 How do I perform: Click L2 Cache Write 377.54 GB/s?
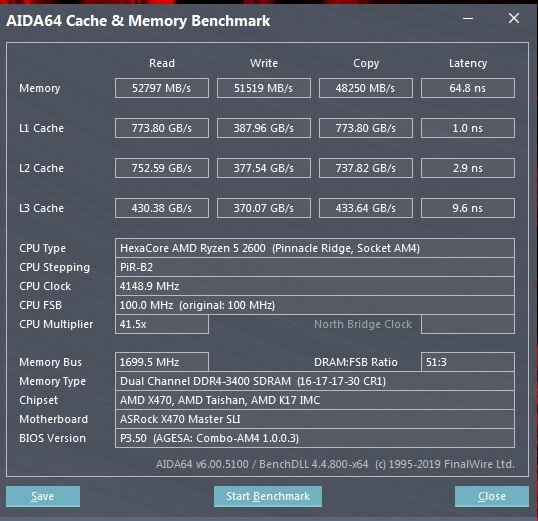click(264, 168)
